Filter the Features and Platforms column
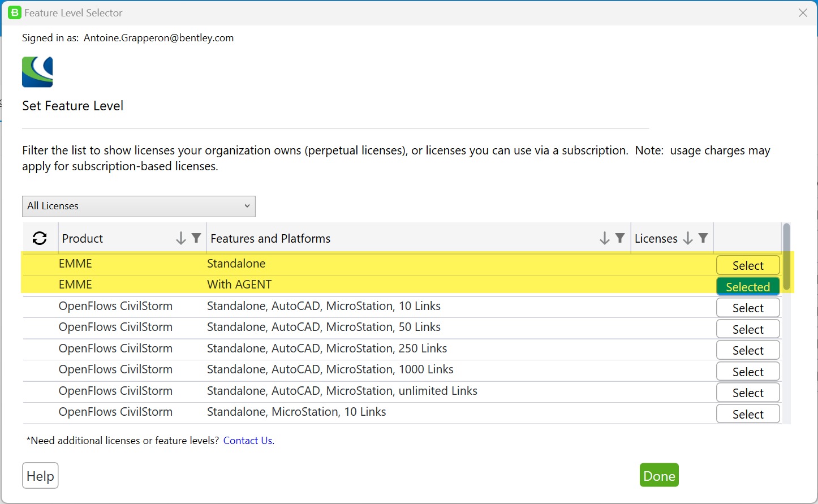The image size is (818, 504). [x=619, y=238]
